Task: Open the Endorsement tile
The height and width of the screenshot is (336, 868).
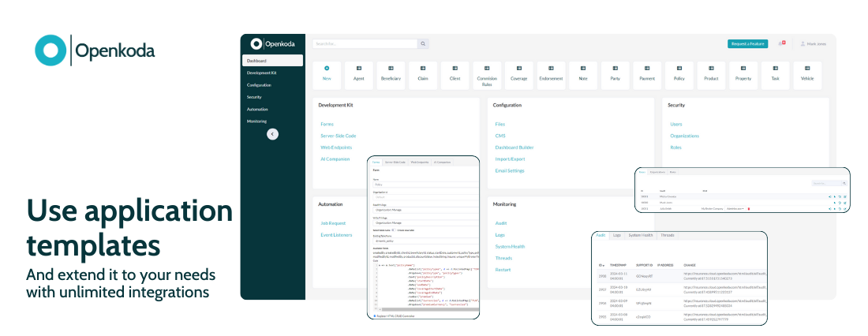Action: 552,75
